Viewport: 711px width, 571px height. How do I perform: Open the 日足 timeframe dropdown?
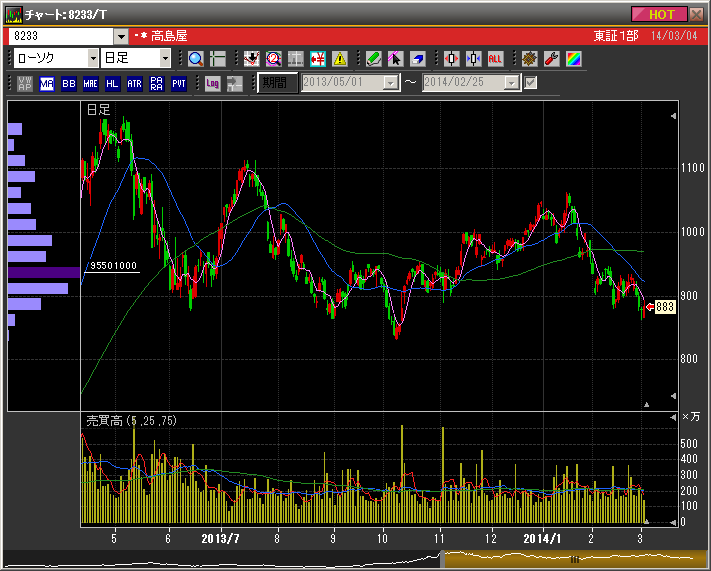click(151, 58)
